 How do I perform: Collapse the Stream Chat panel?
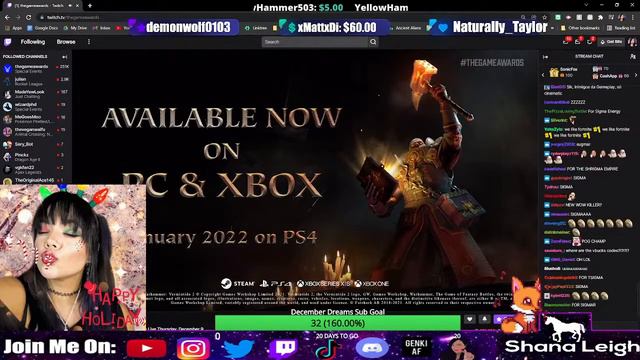click(546, 57)
